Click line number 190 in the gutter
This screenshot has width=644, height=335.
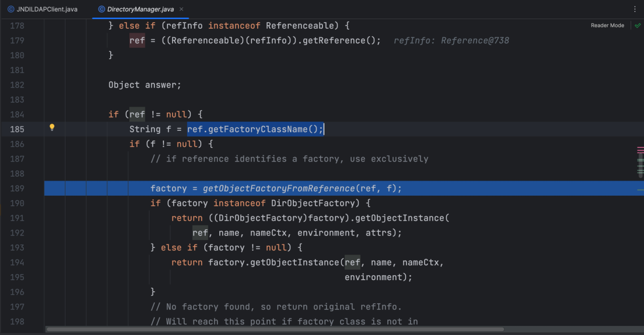pos(17,203)
